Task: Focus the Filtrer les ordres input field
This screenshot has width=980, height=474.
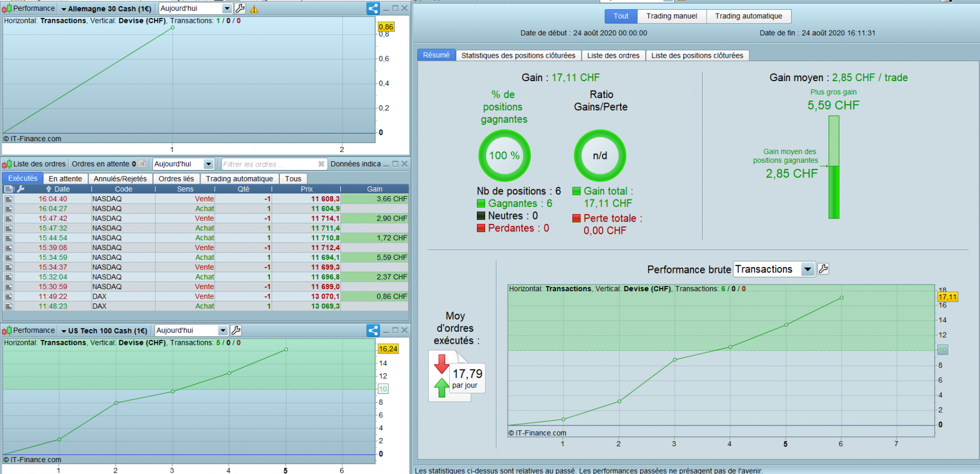Action: pos(269,164)
